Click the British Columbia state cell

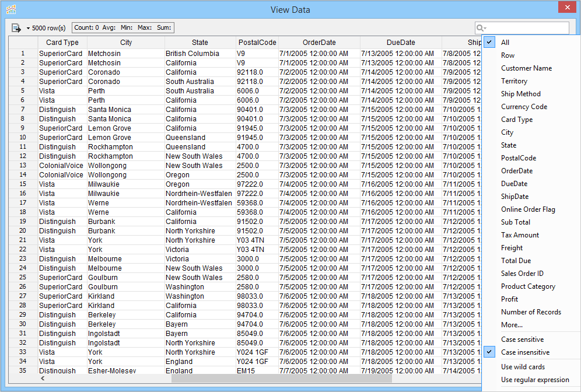(x=200, y=53)
